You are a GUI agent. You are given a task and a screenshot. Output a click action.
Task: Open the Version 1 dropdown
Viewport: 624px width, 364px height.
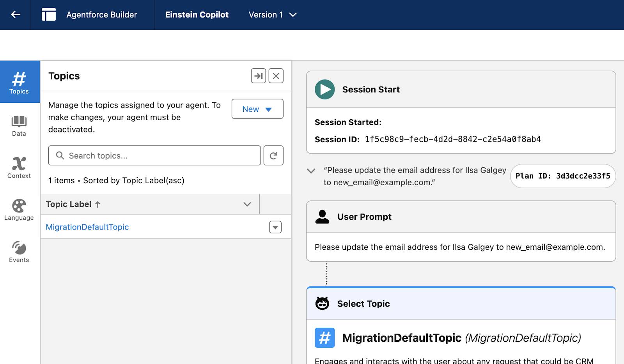pos(273,15)
